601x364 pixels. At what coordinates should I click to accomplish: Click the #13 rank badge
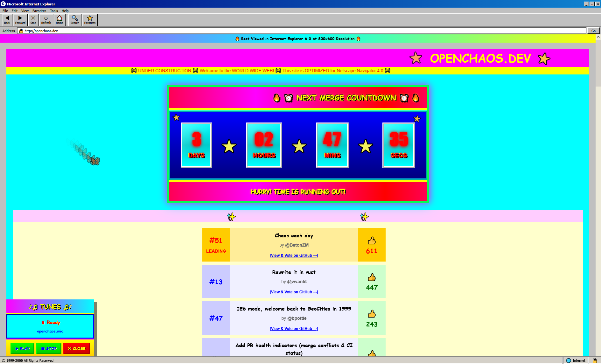(216, 282)
